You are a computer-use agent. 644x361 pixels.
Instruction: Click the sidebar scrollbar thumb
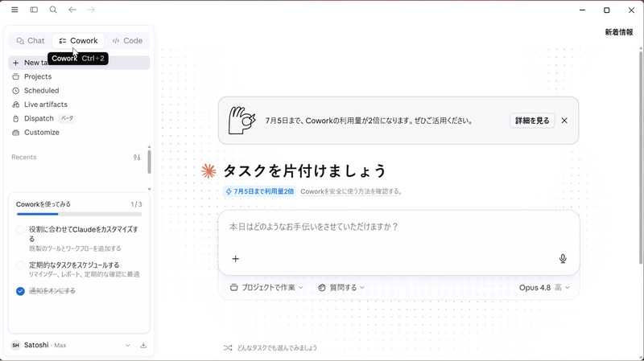(149, 162)
